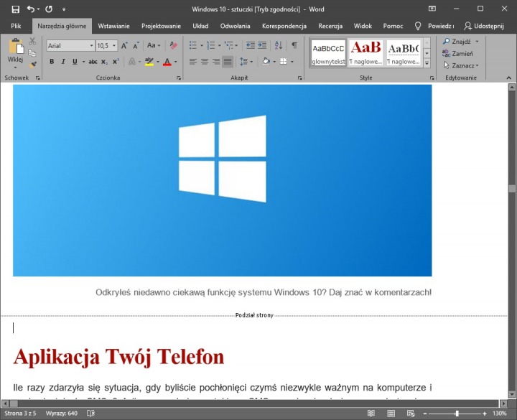Switch to the Recenzja tab
Viewport: 517px width, 420px height.
pos(330,26)
